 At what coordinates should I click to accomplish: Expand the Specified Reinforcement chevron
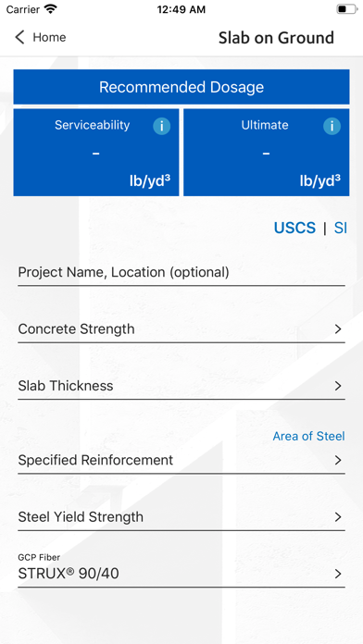tap(338, 460)
